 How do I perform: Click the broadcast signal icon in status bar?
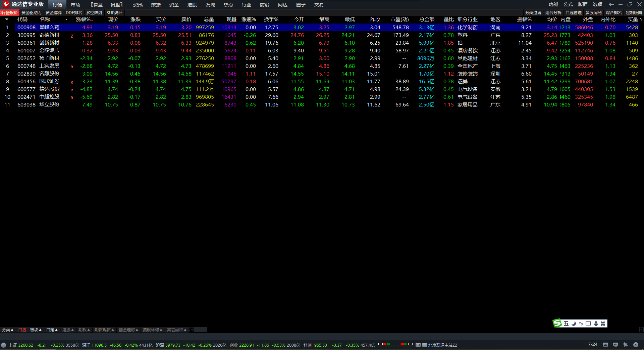[x=418, y=345]
